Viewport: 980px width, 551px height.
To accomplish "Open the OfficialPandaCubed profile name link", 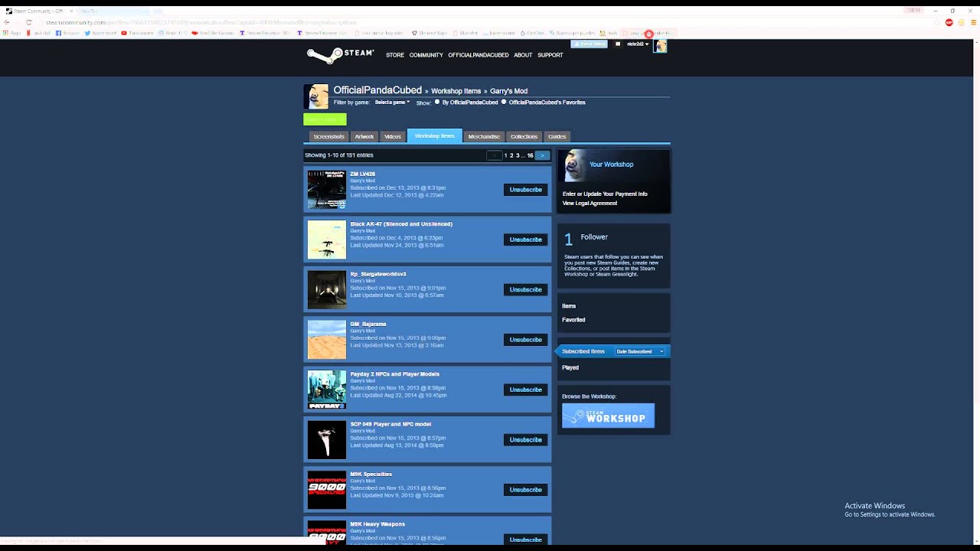I will pos(377,90).
